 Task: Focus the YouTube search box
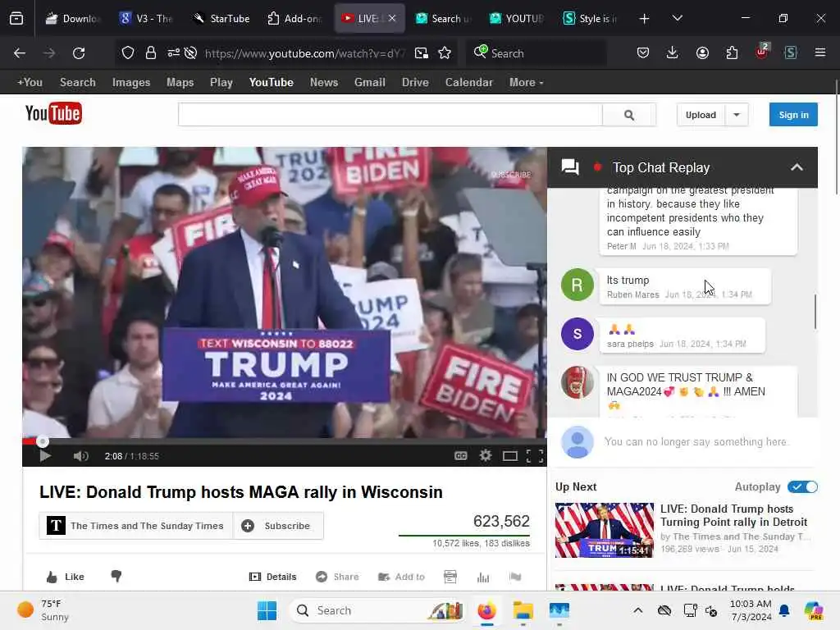tap(390, 115)
